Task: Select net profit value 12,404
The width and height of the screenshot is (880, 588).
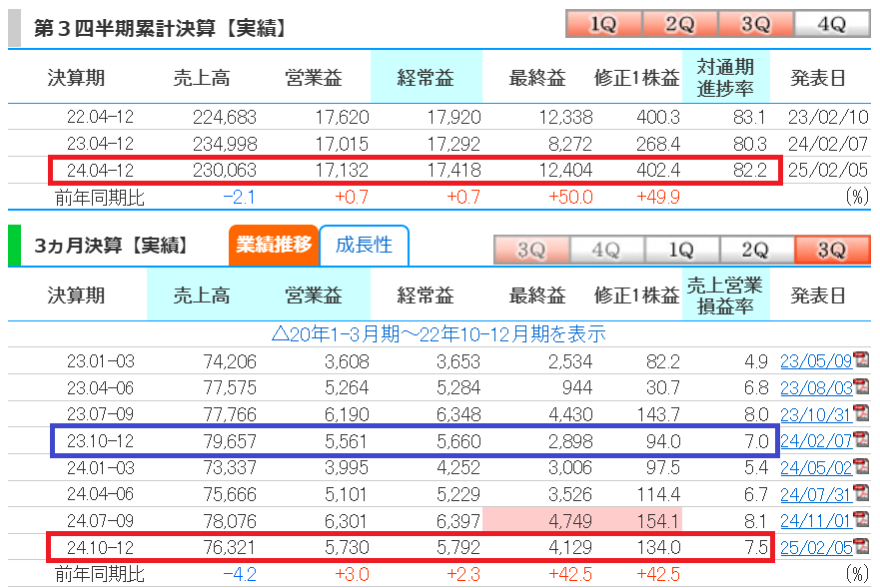Action: [565, 170]
